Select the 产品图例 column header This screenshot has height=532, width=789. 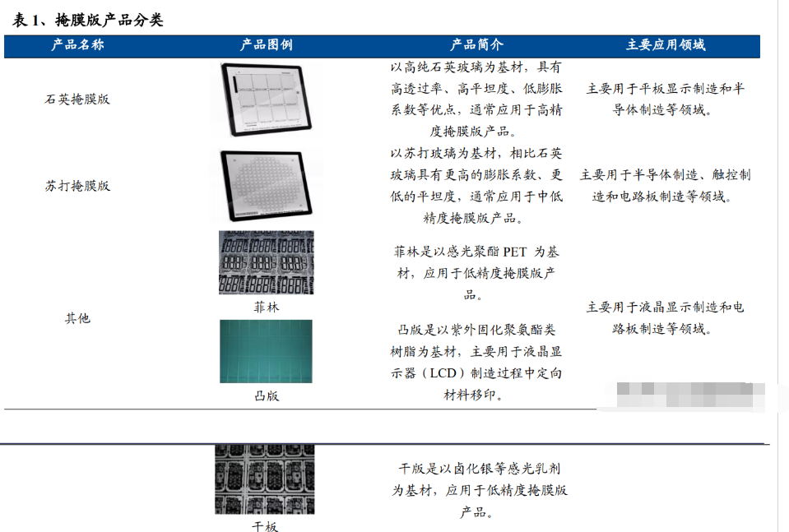[266, 45]
